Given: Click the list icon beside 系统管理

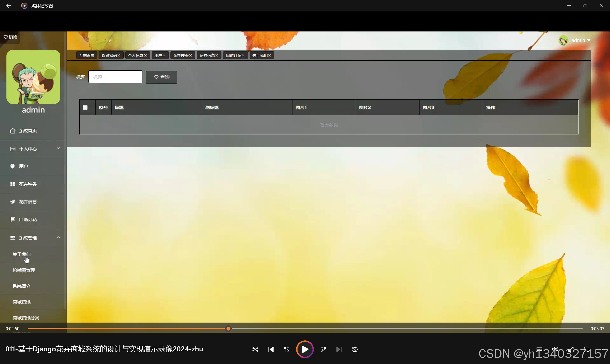Looking at the screenshot, I should pos(12,238).
